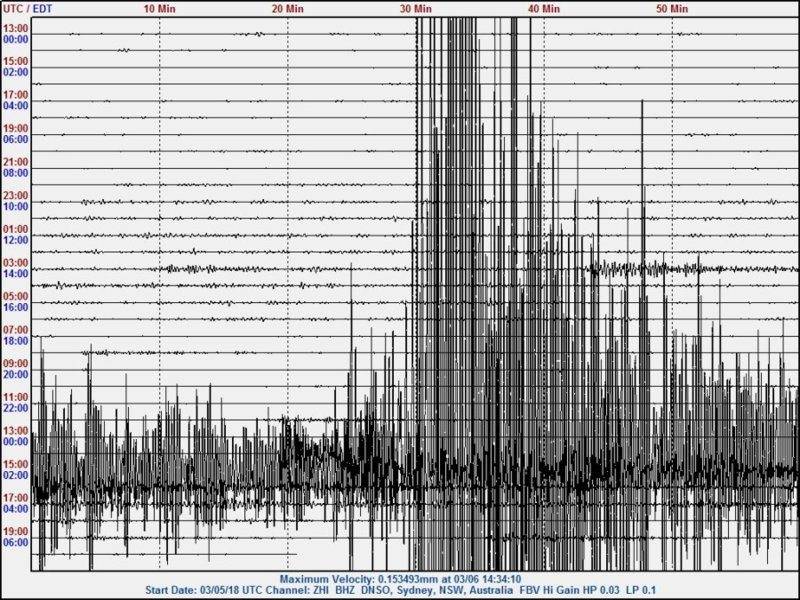Click the 12:00 EDT row label
Viewport: 800px width, 600px height.
coord(16,240)
